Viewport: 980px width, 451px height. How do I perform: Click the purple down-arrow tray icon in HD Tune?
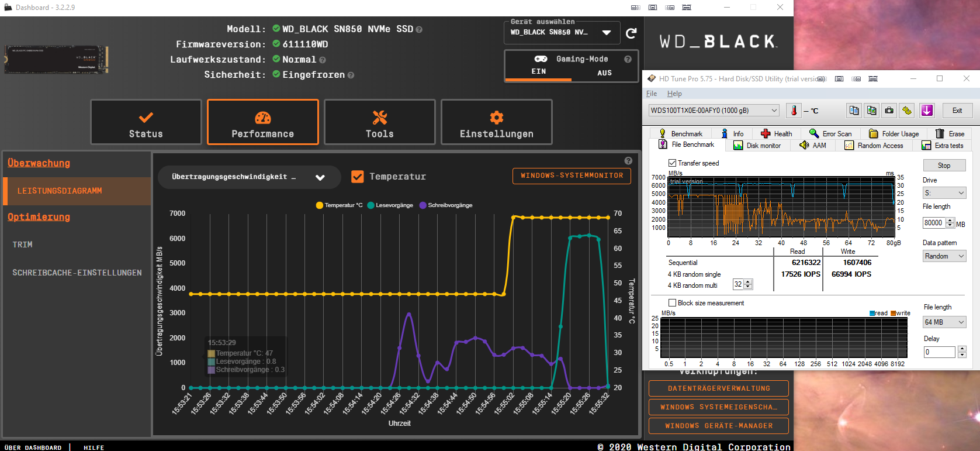927,111
